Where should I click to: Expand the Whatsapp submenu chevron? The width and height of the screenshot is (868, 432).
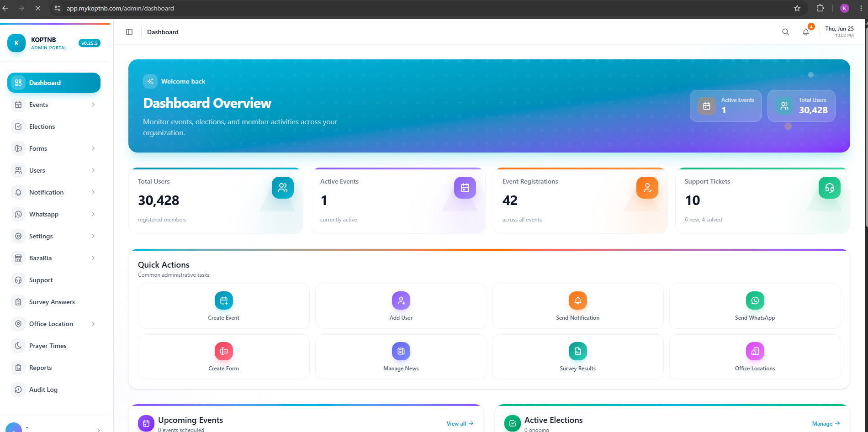pyautogui.click(x=93, y=214)
